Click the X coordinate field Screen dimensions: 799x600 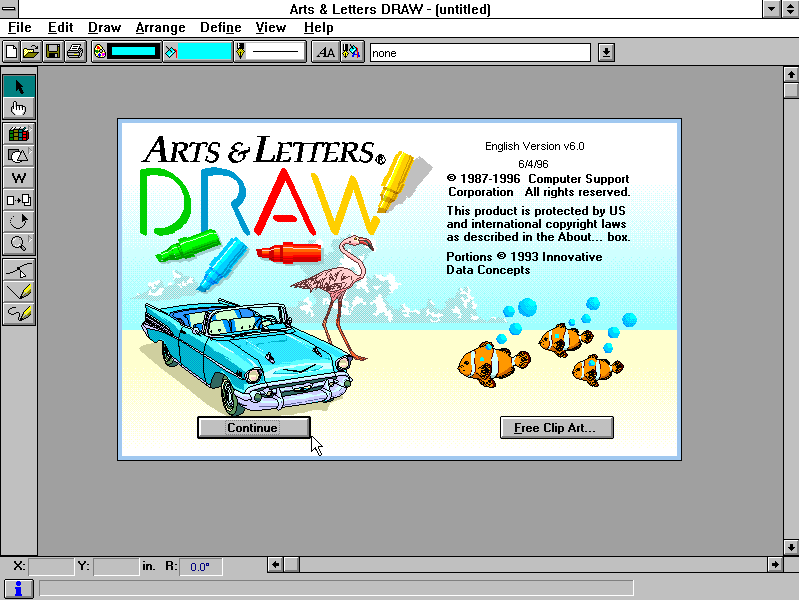(51, 566)
